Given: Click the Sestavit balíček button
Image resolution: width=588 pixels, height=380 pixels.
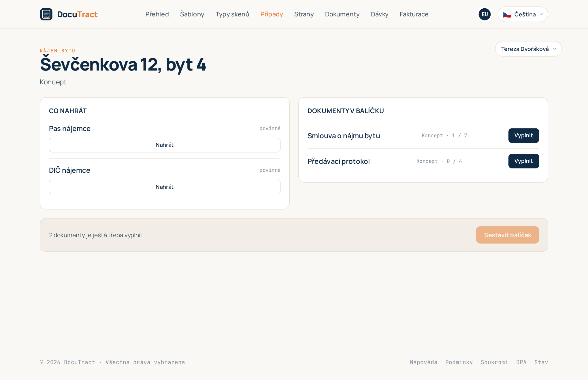Looking at the screenshot, I should 507,235.
